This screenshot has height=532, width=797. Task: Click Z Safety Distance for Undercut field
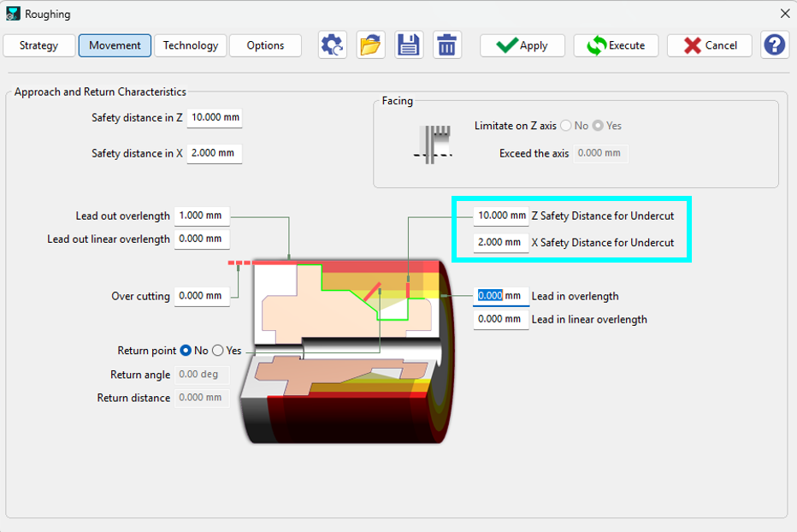501,216
